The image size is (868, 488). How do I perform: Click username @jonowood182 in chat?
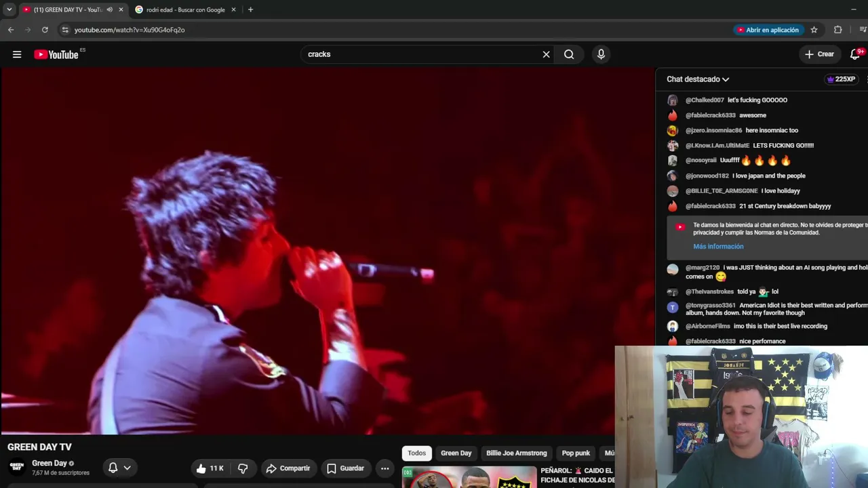(707, 176)
